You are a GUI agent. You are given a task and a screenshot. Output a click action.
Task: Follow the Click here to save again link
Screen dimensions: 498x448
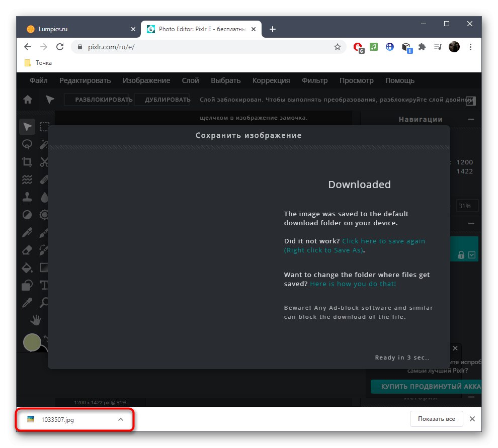point(383,241)
